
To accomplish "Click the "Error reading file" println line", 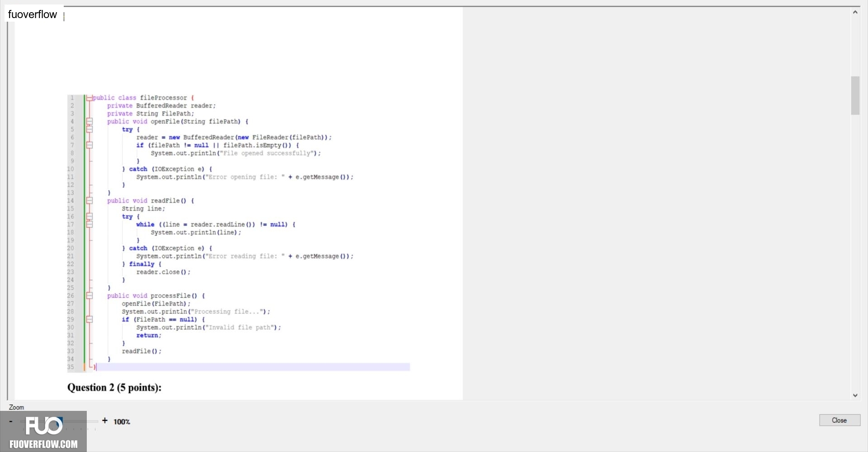I will pyautogui.click(x=245, y=256).
